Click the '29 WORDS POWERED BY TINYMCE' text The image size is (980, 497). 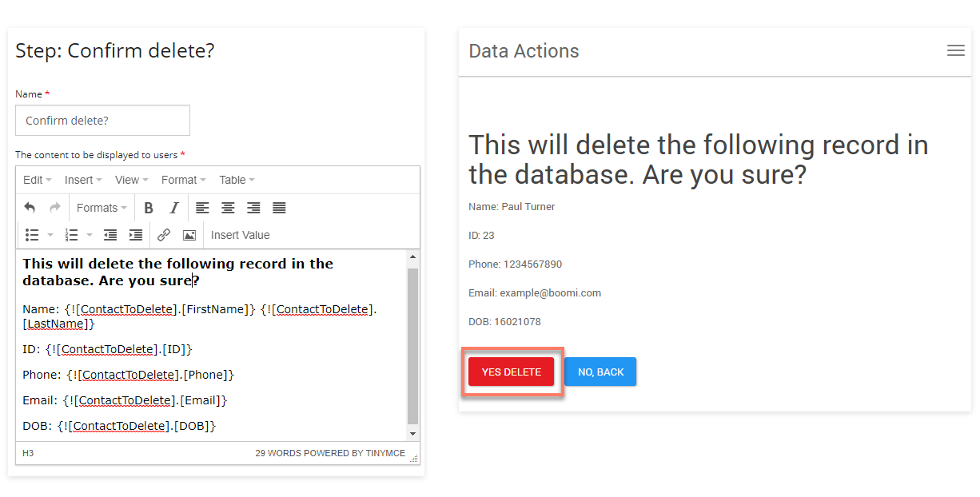[330, 453]
